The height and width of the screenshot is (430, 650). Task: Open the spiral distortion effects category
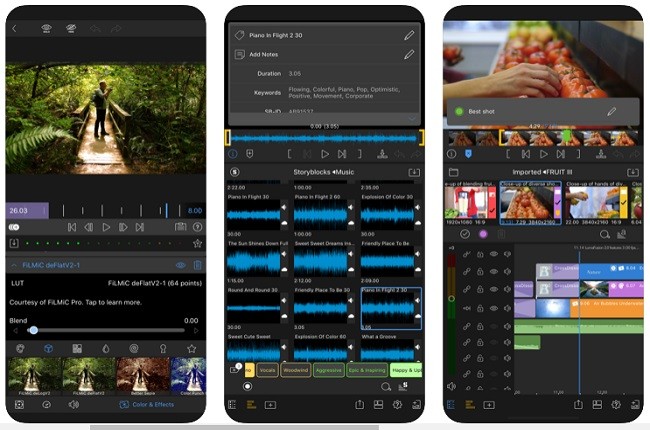[x=133, y=348]
